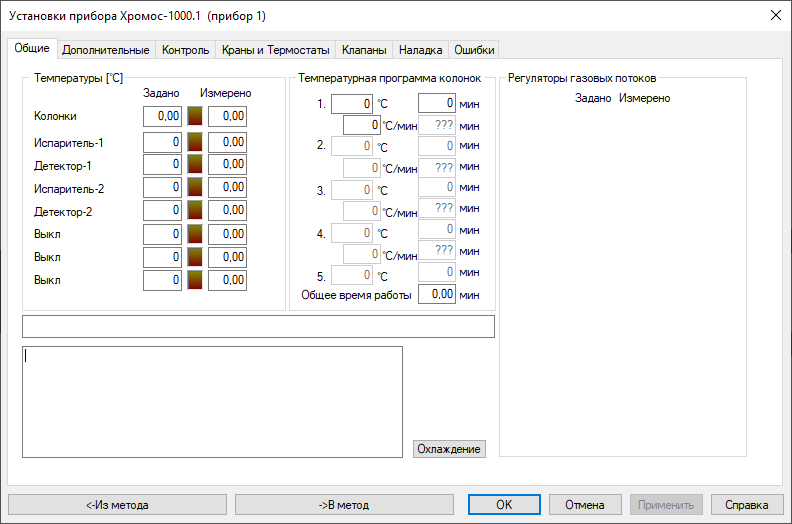Click the Измерено header in Температуры group
The image size is (792, 524).
coord(225,93)
